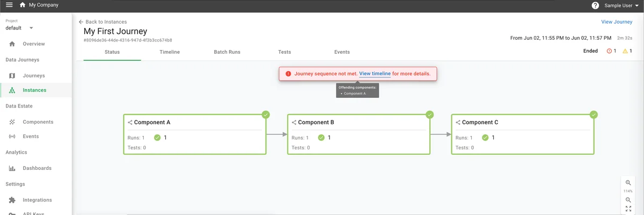Image resolution: width=644 pixels, height=215 pixels.
Task: Open the View Journey link
Action: [x=617, y=22]
